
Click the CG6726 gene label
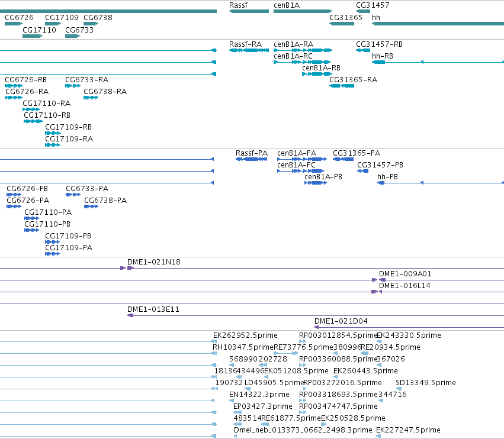click(x=19, y=17)
